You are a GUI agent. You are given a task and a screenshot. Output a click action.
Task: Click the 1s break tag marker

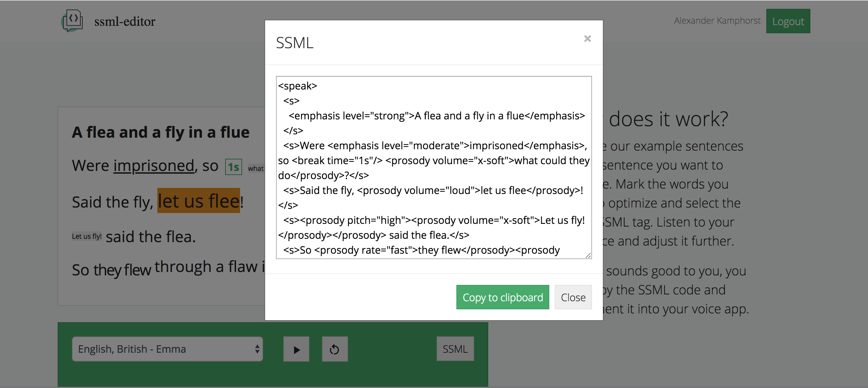233,167
